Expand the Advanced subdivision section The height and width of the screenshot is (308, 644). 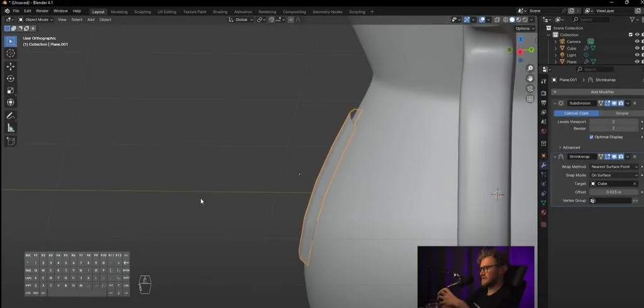click(569, 148)
